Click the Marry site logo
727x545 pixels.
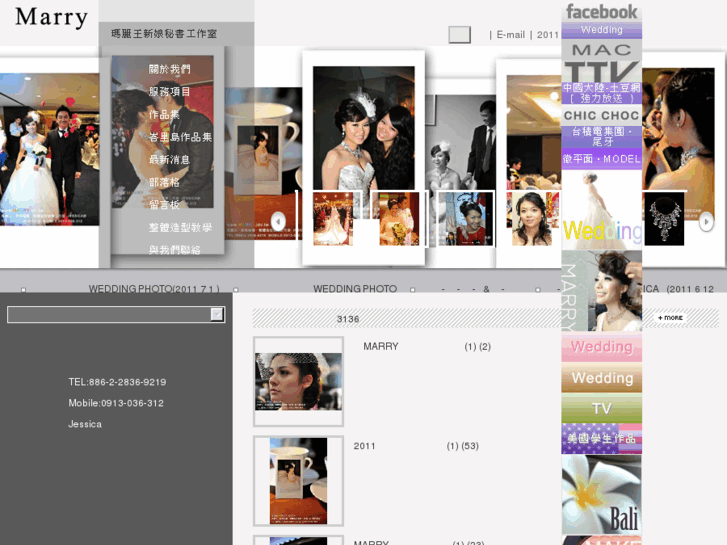click(x=51, y=18)
